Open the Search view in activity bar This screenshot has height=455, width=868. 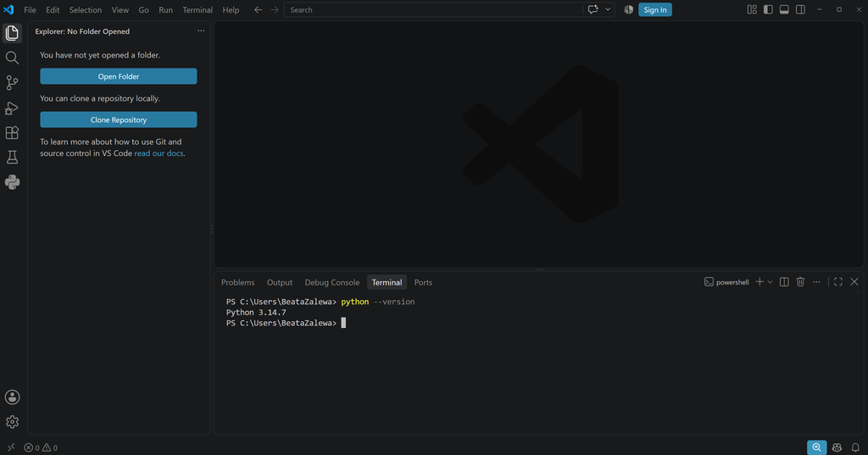(12, 58)
